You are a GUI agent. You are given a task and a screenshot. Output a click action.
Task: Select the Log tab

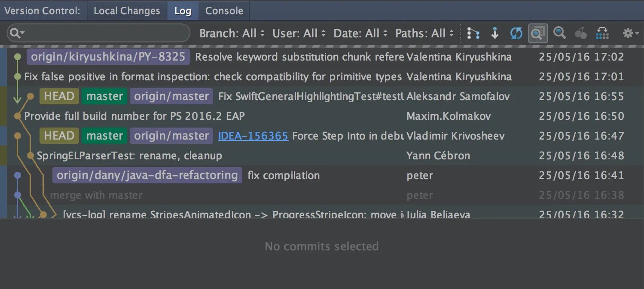pyautogui.click(x=183, y=11)
